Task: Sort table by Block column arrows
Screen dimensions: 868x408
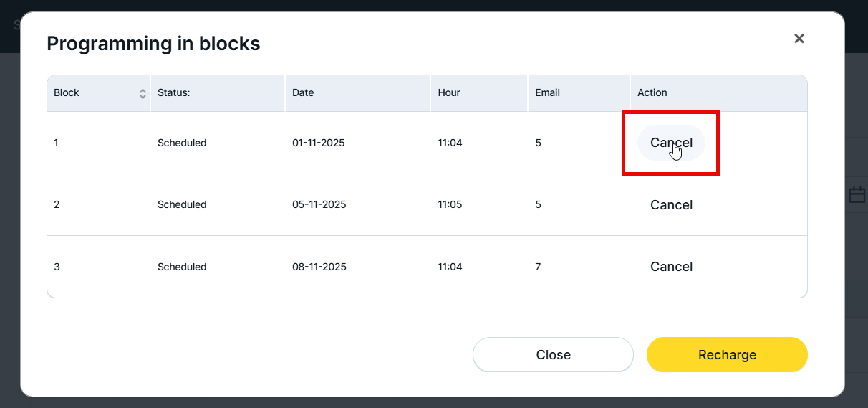Action: coord(143,93)
